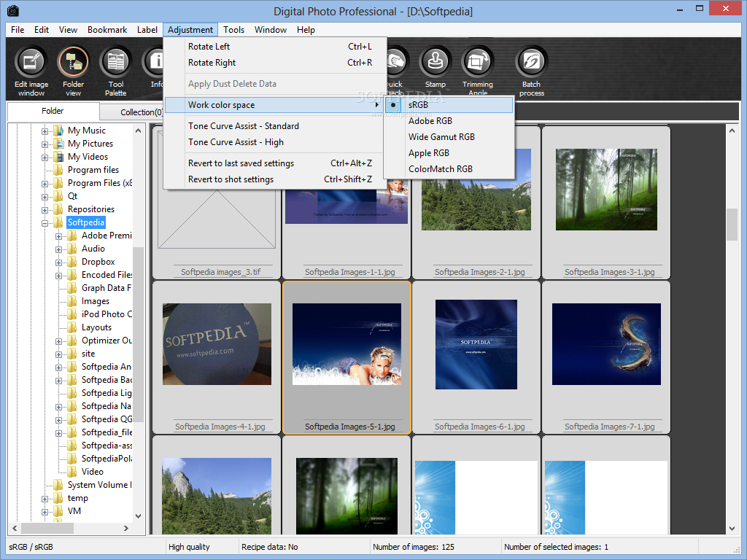This screenshot has height=560, width=747.
Task: Expand the Optimizer Ou folder node
Action: (x=58, y=341)
